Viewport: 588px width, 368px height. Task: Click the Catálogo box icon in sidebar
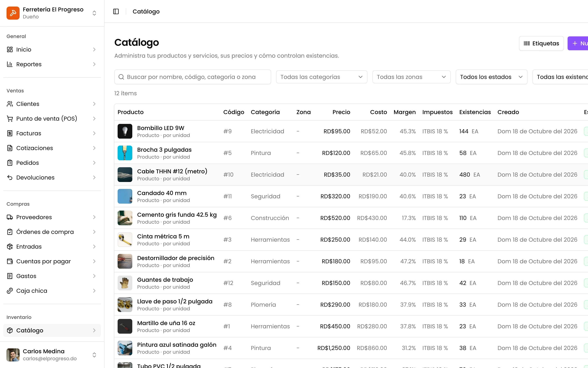pyautogui.click(x=10, y=330)
